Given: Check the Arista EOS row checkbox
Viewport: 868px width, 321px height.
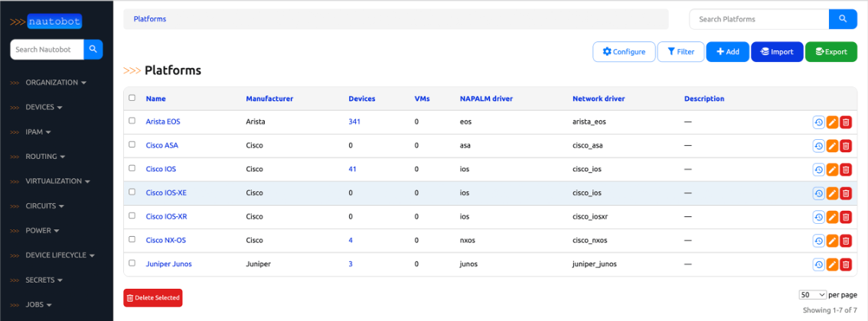Looking at the screenshot, I should (132, 121).
